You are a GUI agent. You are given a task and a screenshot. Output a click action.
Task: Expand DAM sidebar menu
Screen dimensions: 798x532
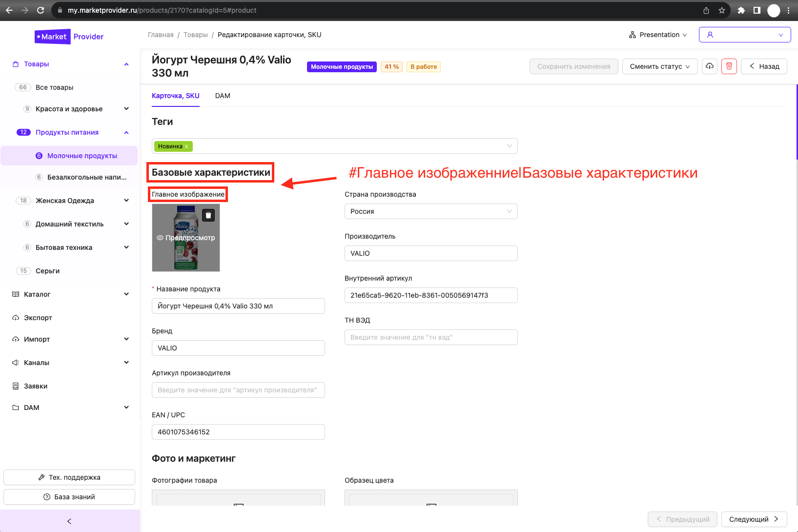(x=126, y=408)
